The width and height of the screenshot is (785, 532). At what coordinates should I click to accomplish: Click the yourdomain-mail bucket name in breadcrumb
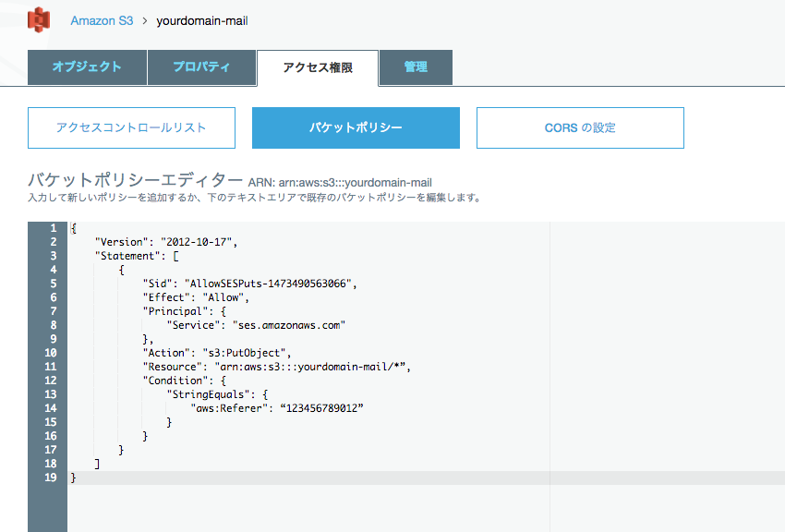[x=201, y=21]
